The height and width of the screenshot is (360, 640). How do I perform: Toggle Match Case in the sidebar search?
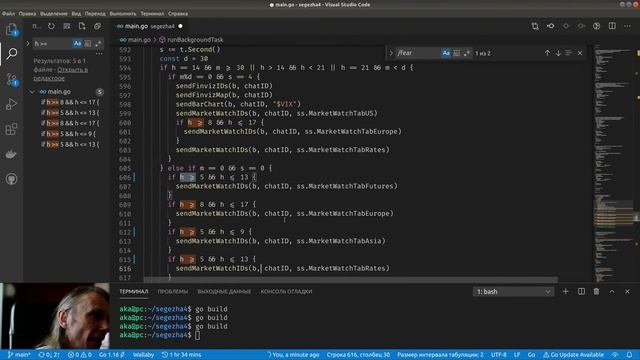coord(78,43)
